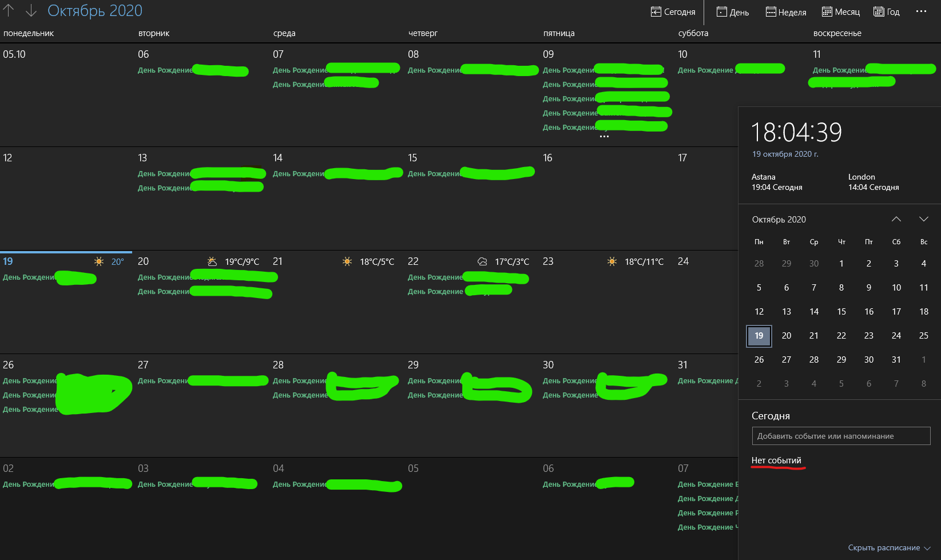The image size is (941, 560).
Task: Click Октябрь 2020 header in clock flyout
Action: pyautogui.click(x=779, y=220)
